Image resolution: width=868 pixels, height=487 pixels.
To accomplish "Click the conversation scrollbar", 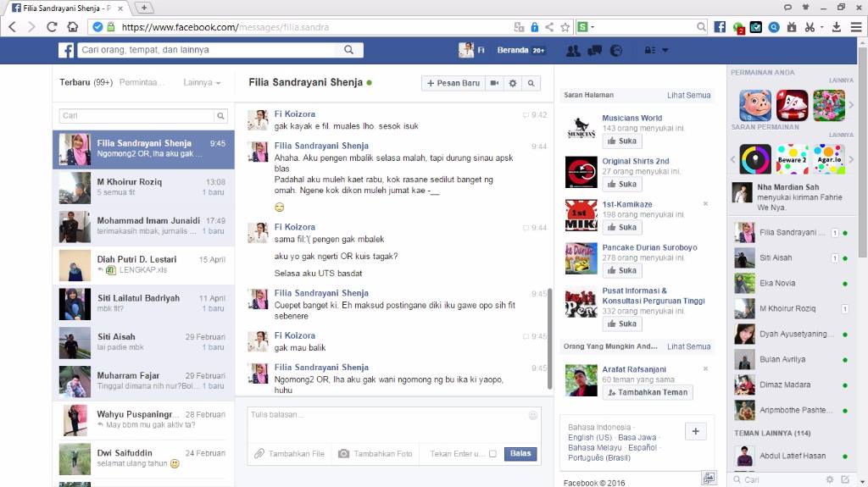I will [x=549, y=338].
